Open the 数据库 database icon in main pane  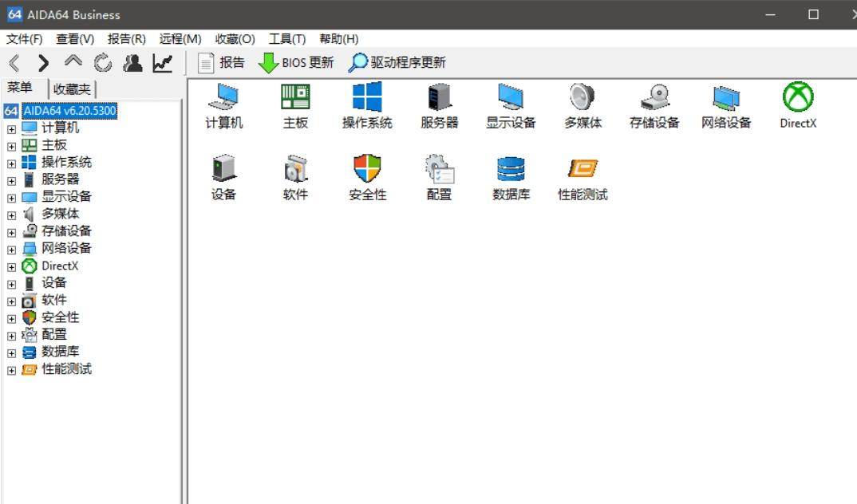tap(511, 178)
